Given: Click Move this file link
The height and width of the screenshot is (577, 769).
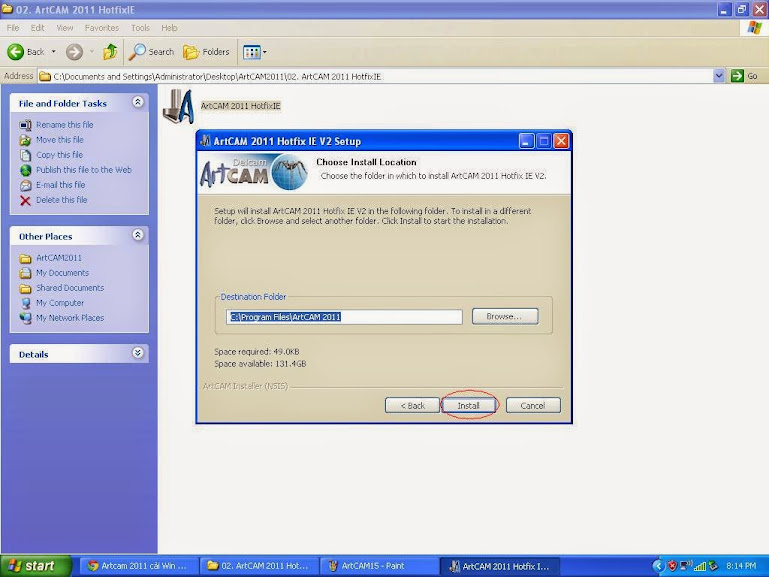Looking at the screenshot, I should coord(60,140).
